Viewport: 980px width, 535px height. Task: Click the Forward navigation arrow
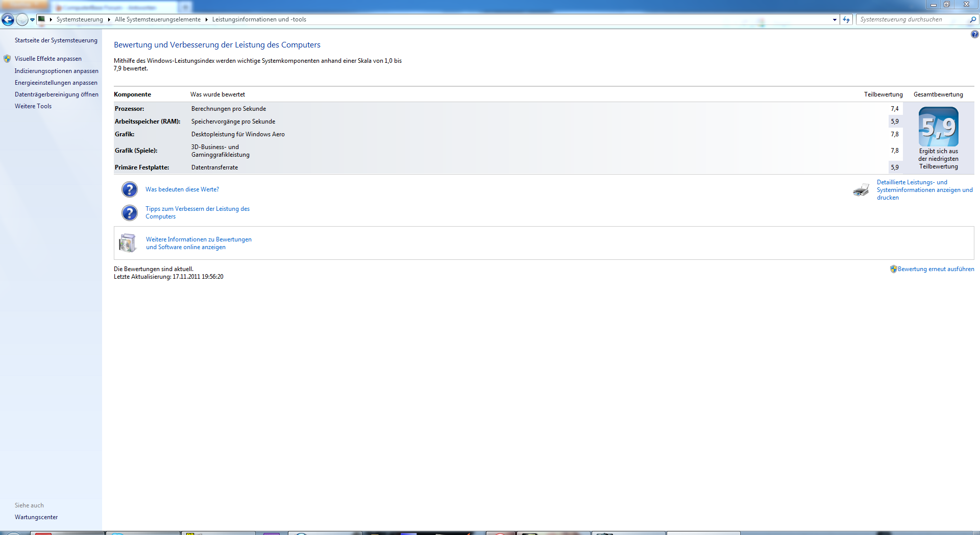click(x=22, y=19)
